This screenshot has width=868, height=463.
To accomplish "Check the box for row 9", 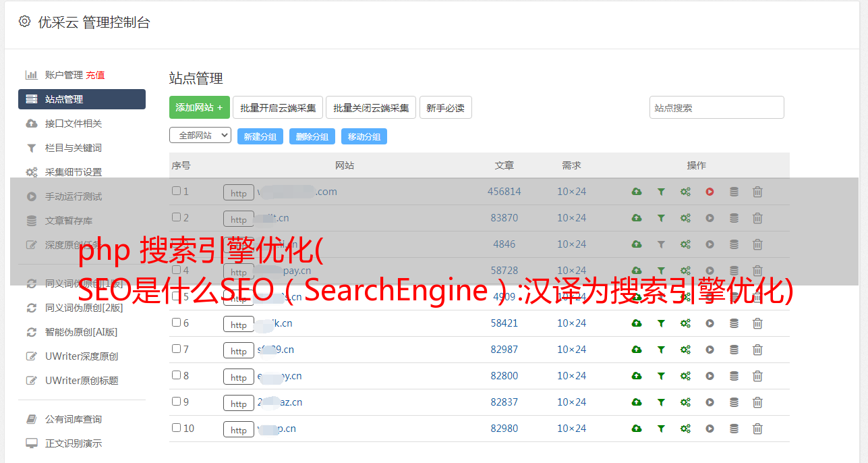I will (x=176, y=402).
